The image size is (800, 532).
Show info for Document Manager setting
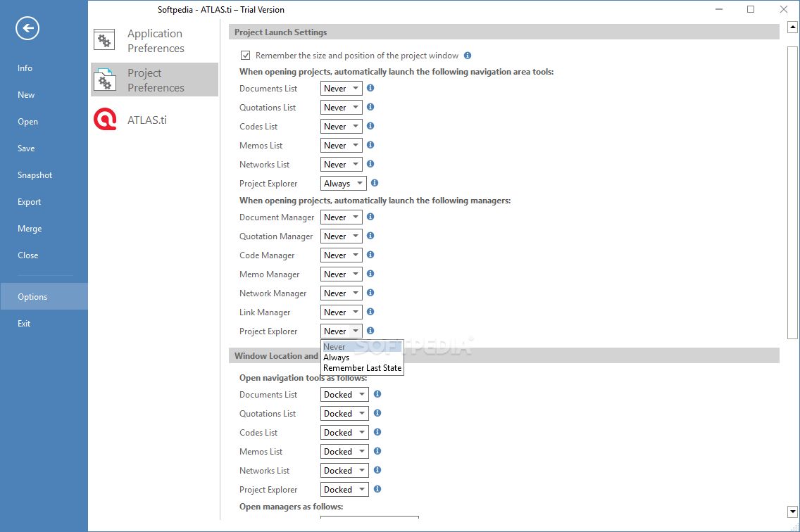click(370, 216)
